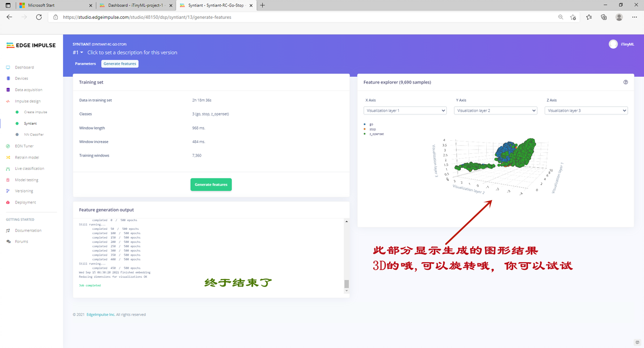Toggle the 'z_openset' legend entry
Image resolution: width=644 pixels, height=348 pixels.
coord(374,134)
